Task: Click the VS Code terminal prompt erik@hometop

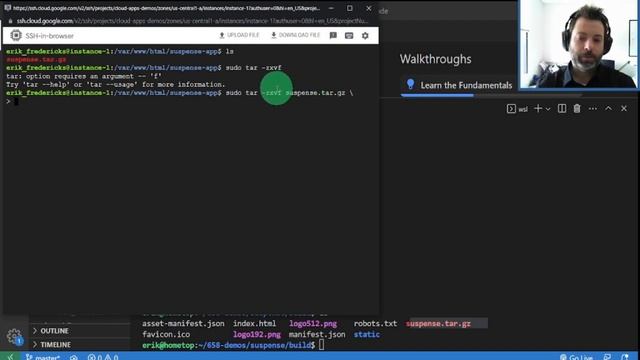Action: pyautogui.click(x=229, y=345)
